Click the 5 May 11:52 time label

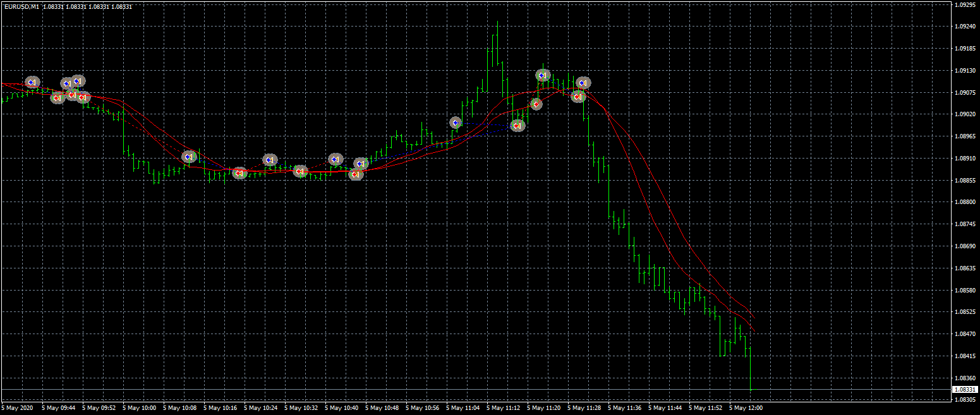[706, 408]
